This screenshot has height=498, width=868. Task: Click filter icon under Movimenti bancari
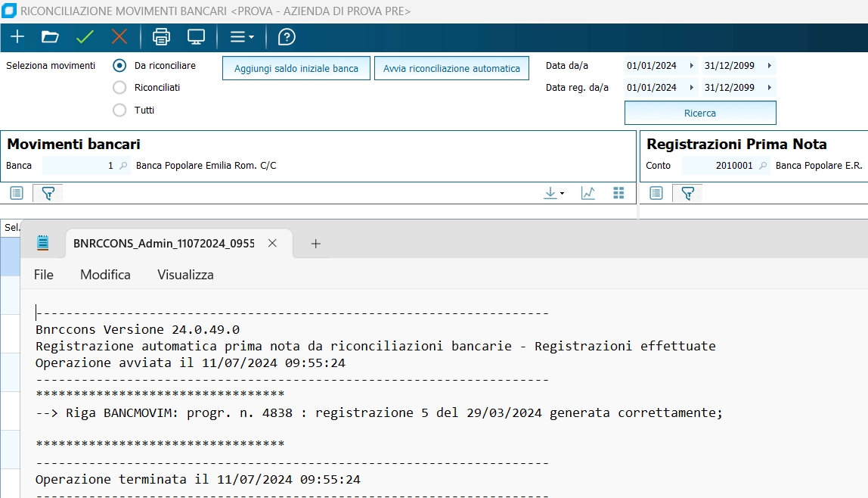point(48,193)
